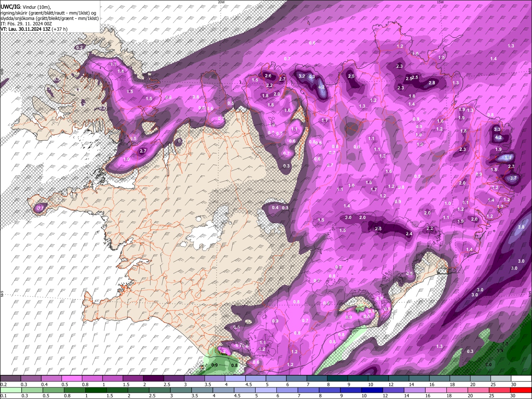Click the 0.9 value in the green rain area
This screenshot has width=532, height=399.
214,365
